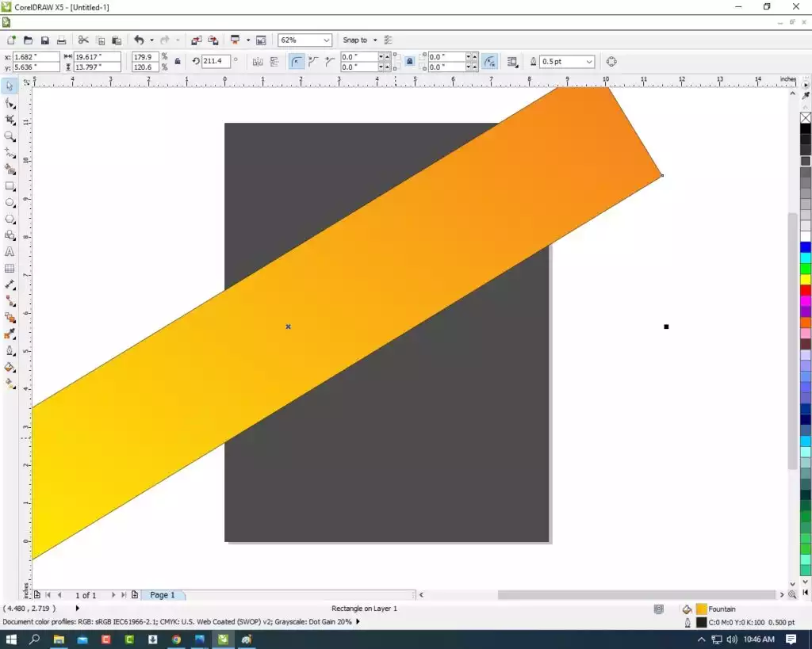Enable chamfered corner type
Screen dimensions: 812x649
[329, 62]
